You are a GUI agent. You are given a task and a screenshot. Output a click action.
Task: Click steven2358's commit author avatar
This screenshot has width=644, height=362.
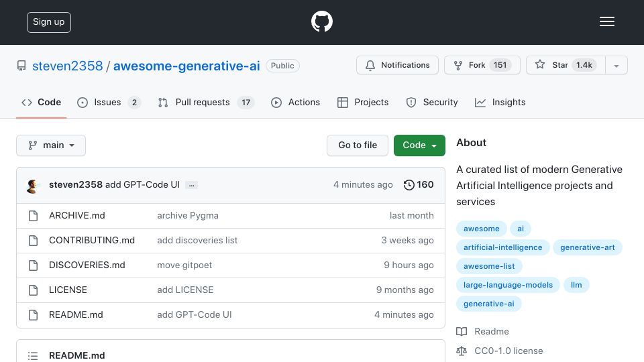pos(32,186)
